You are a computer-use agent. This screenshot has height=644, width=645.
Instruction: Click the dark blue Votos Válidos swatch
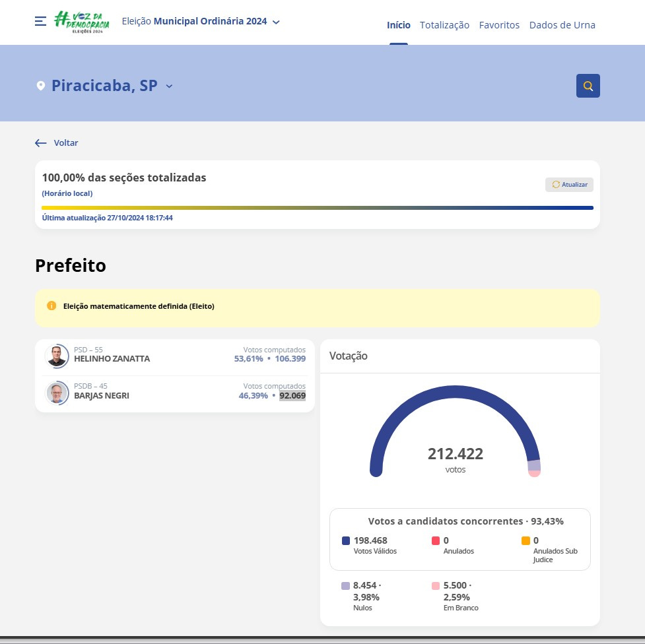pyautogui.click(x=346, y=541)
